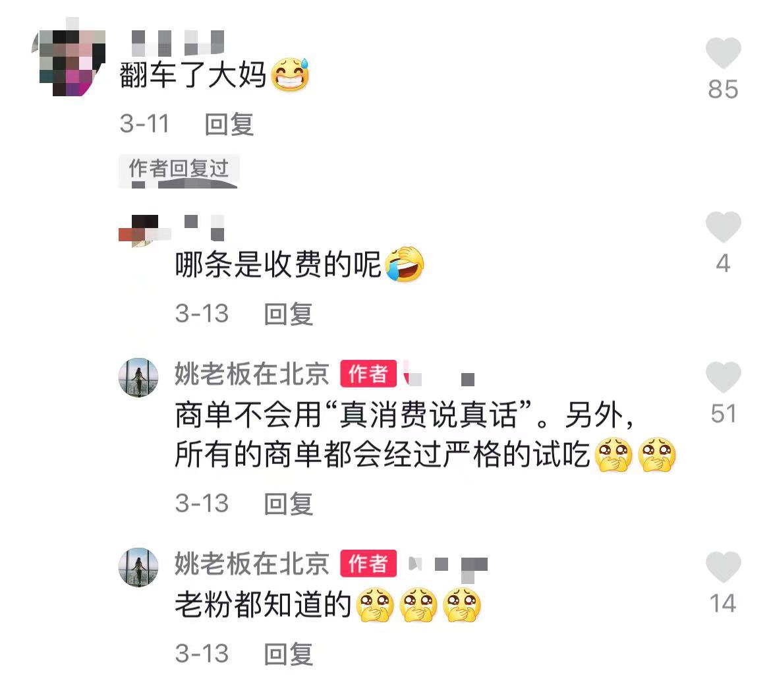
Task: Like the author's reply with 14 likes
Action: tap(723, 567)
